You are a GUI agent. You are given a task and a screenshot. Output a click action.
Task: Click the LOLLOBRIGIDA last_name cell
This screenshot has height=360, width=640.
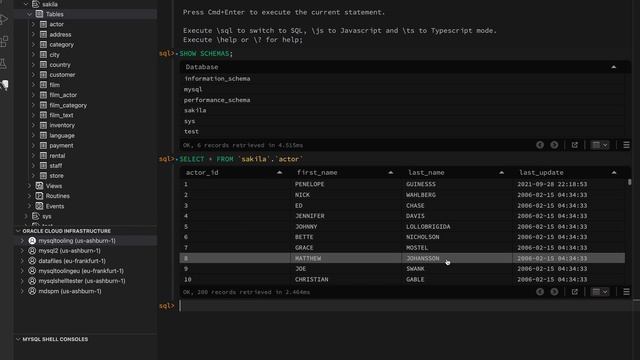tap(428, 227)
